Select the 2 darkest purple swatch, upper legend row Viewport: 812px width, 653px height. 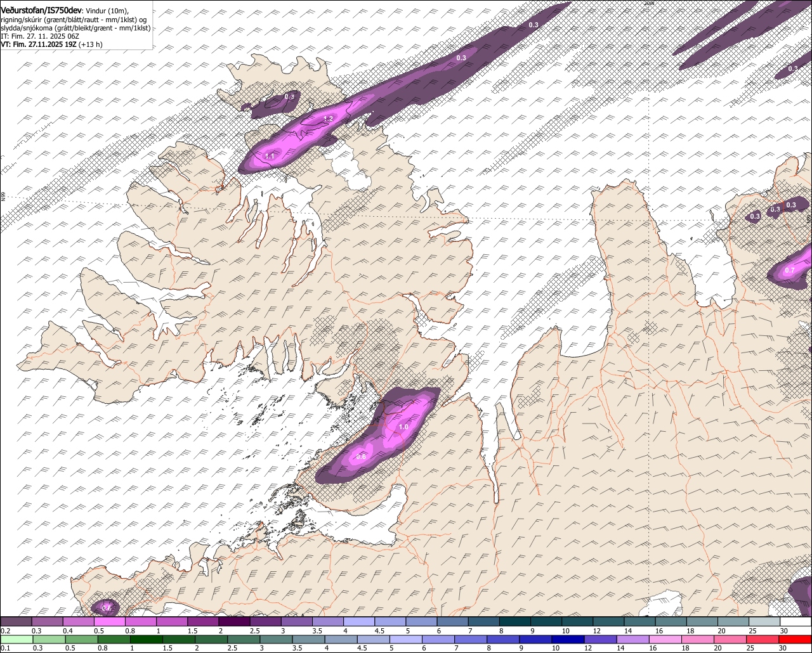[x=234, y=621]
